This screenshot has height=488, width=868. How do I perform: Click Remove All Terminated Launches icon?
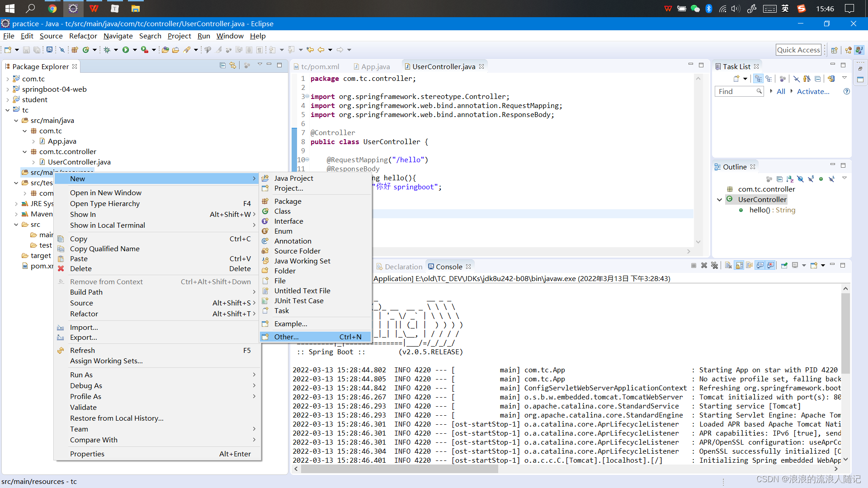pos(714,266)
